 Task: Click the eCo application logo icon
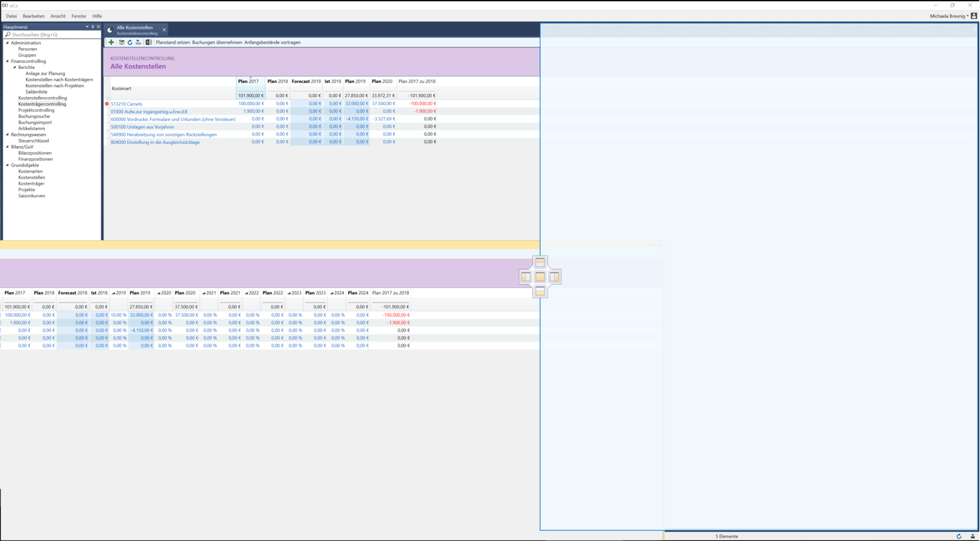(x=5, y=5)
